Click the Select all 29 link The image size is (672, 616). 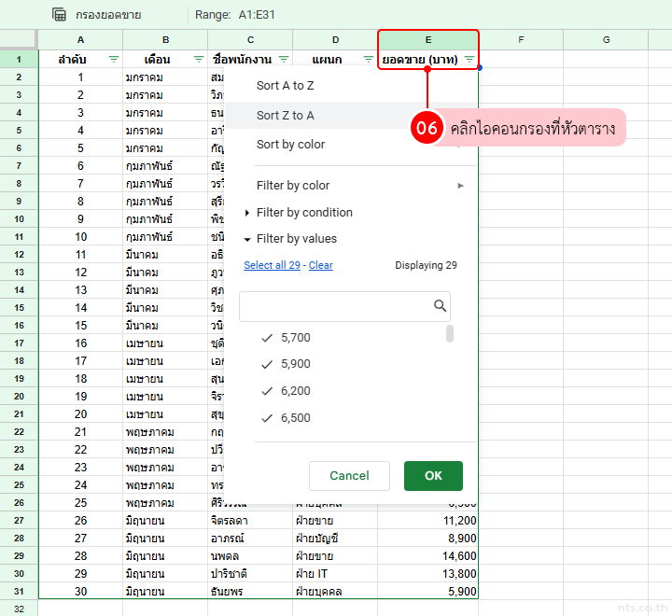click(x=272, y=265)
